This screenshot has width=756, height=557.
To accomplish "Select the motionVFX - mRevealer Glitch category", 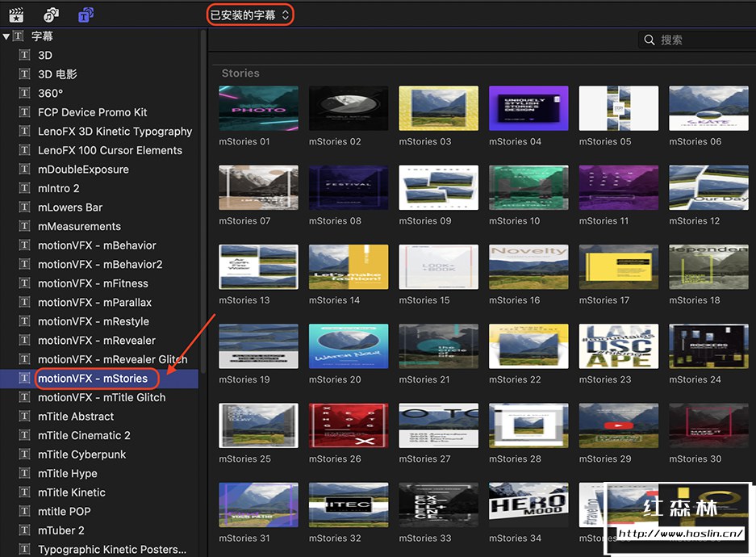I will [112, 359].
